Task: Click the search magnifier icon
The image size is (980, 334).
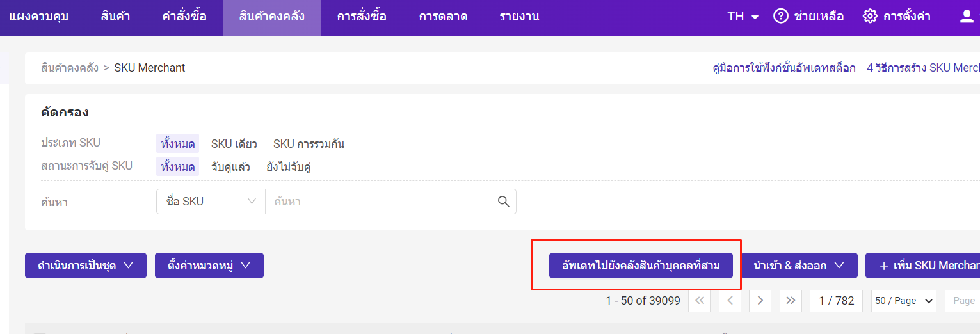Action: point(504,202)
